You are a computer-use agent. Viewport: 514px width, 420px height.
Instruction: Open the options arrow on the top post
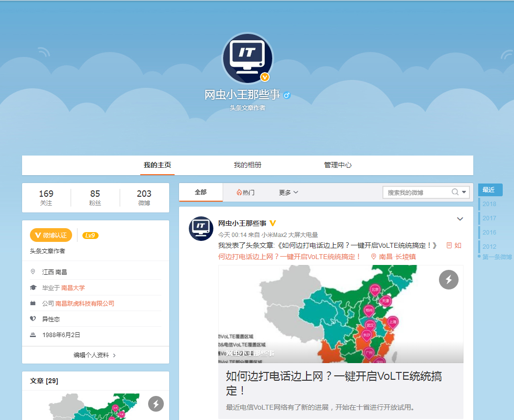pos(460,219)
